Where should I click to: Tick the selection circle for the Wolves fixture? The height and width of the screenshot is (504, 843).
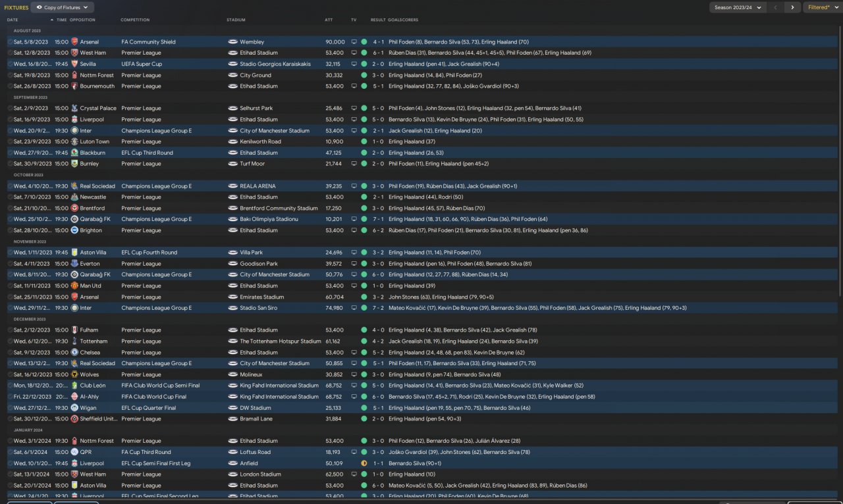10,374
